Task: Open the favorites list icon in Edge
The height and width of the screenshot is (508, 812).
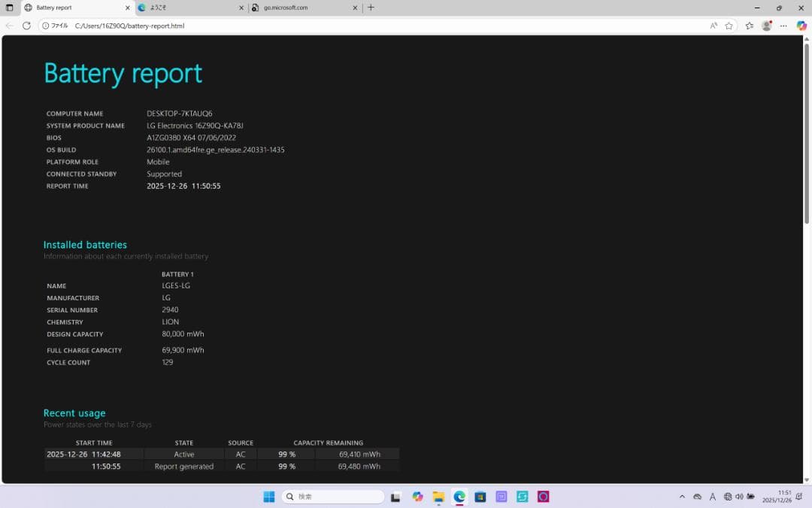Action: coord(750,25)
